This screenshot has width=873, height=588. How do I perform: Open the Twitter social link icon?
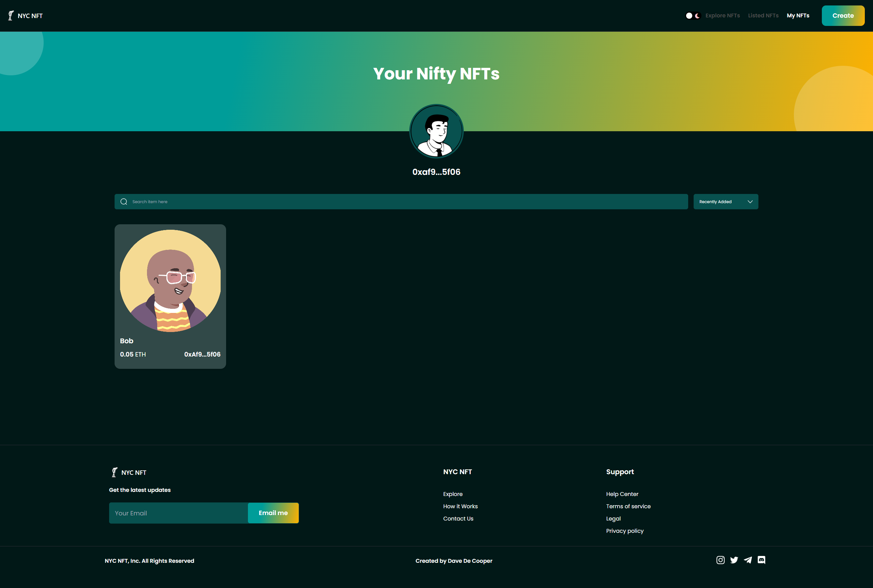[x=734, y=560]
